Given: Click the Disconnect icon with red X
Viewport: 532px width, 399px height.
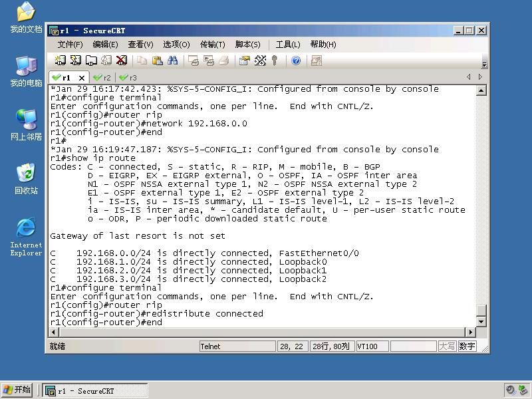Looking at the screenshot, I should (x=122, y=61).
